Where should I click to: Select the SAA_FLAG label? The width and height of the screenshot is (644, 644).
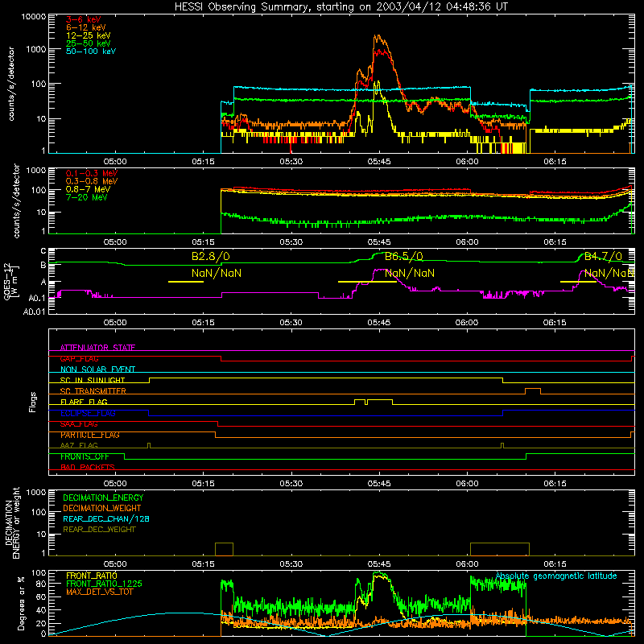79,424
